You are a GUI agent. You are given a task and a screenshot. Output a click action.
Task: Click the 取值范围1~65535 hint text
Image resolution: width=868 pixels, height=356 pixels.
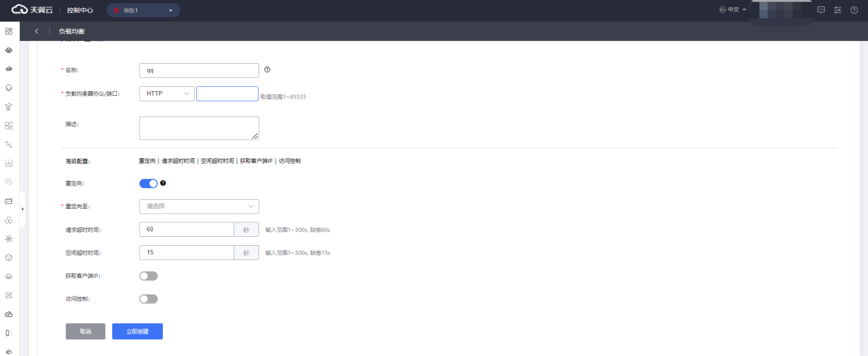[x=283, y=97]
